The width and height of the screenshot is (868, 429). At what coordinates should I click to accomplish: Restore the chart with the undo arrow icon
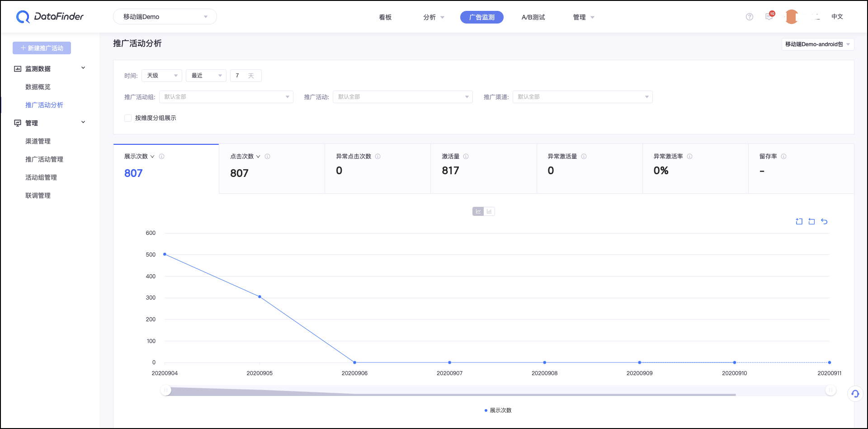pos(824,221)
